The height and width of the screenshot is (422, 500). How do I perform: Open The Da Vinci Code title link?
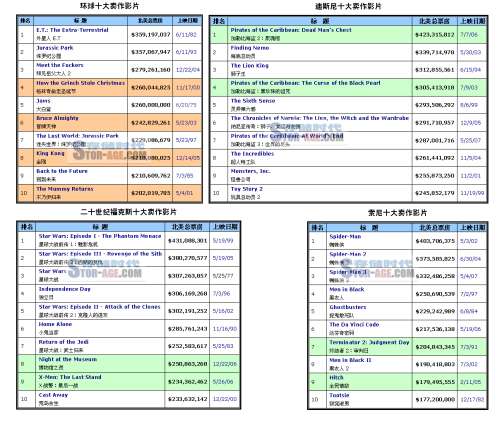click(x=354, y=324)
